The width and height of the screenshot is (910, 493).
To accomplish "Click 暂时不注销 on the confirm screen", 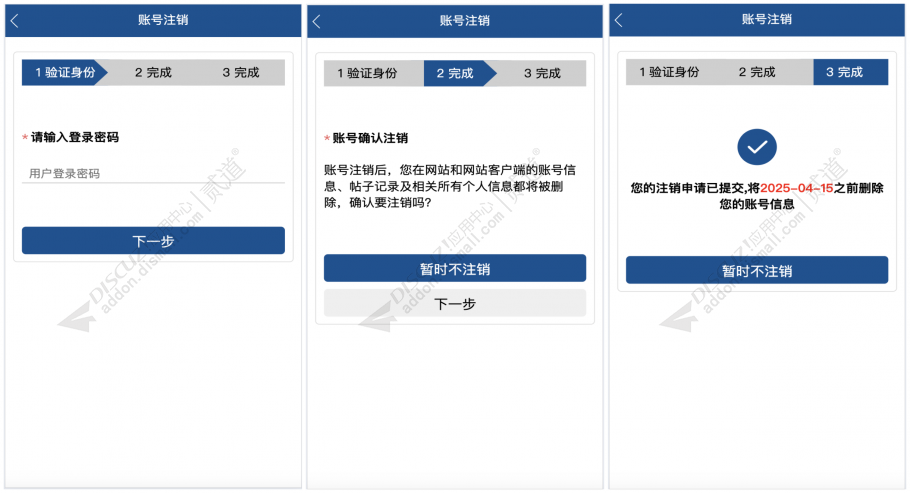I will pos(455,268).
